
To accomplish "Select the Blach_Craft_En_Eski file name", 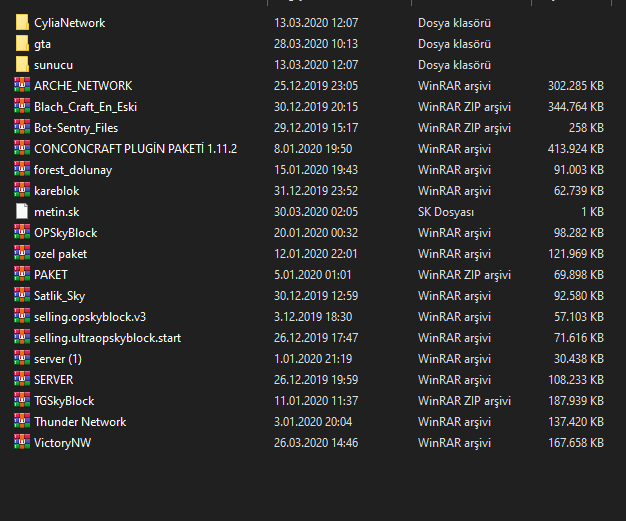I will pyautogui.click(x=85, y=107).
